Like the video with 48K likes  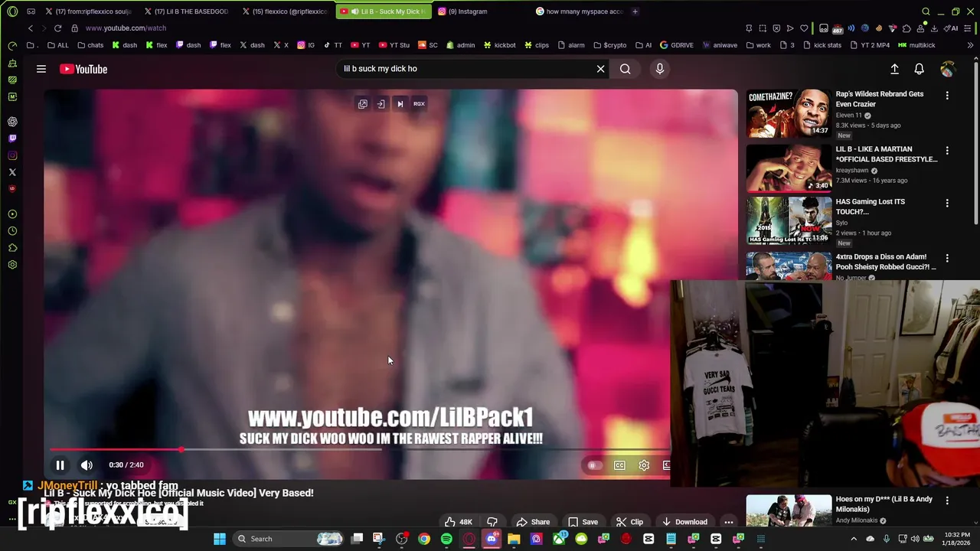pos(459,522)
